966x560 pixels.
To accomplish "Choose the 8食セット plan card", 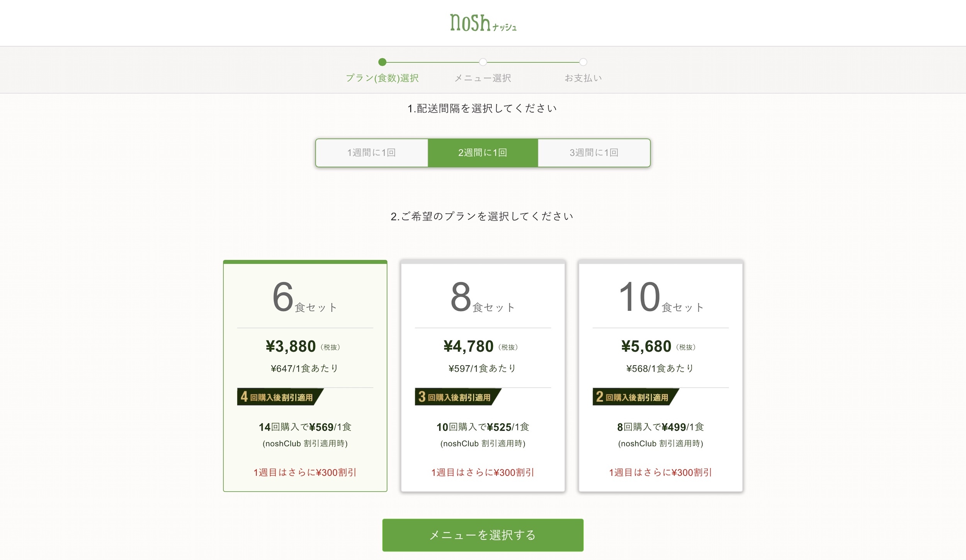I will 483,376.
